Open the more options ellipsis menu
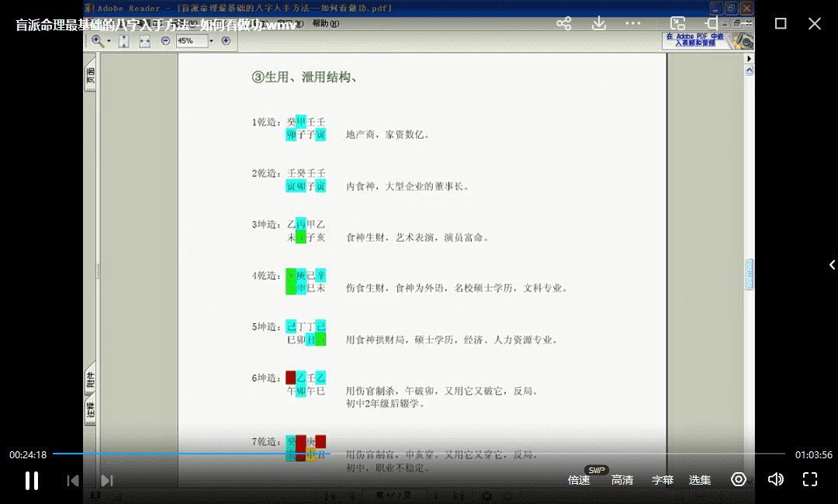This screenshot has height=504, width=838. pyautogui.click(x=634, y=23)
